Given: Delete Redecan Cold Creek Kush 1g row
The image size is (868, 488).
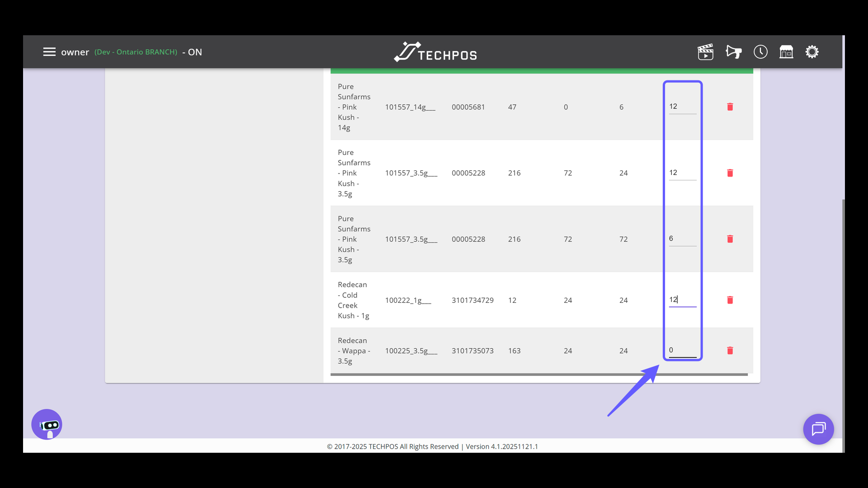Looking at the screenshot, I should point(730,300).
